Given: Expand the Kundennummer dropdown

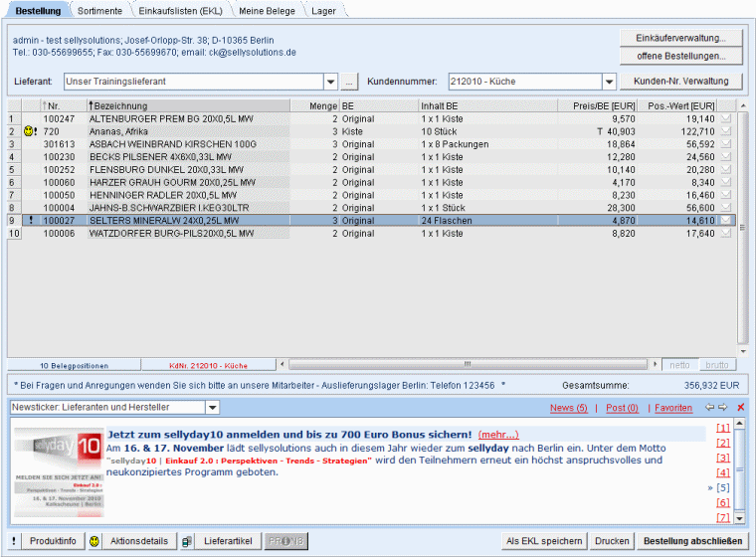Looking at the screenshot, I should pos(609,82).
